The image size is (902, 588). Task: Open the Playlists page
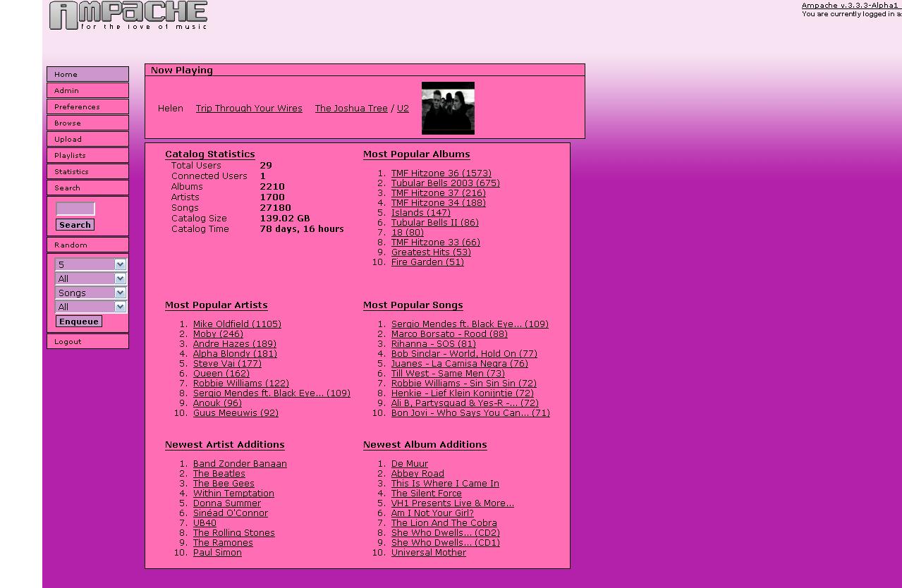(x=87, y=155)
